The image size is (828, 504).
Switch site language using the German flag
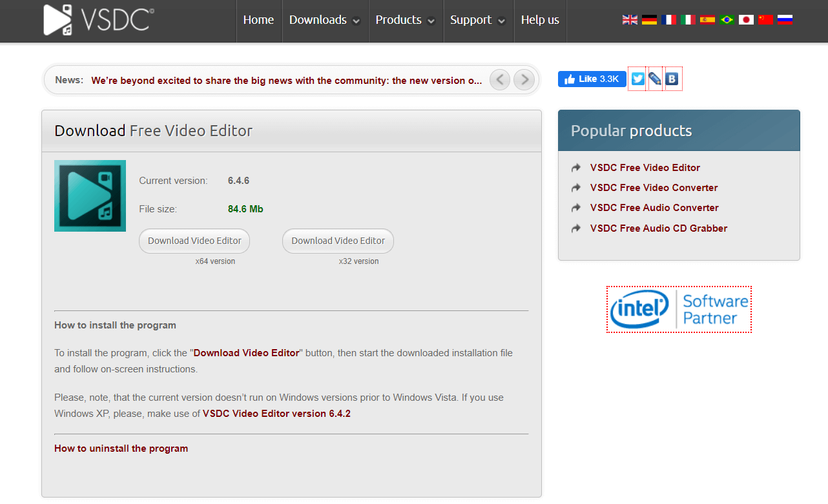click(649, 19)
